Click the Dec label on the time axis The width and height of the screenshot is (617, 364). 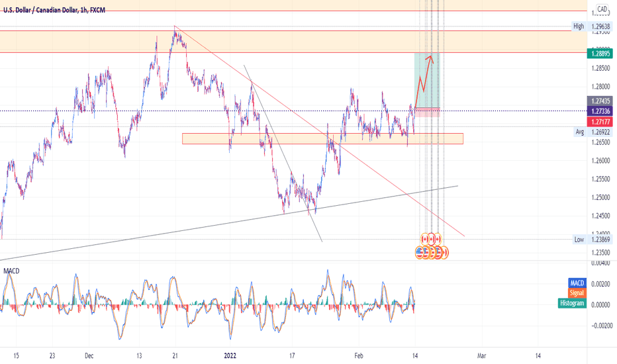(x=89, y=356)
